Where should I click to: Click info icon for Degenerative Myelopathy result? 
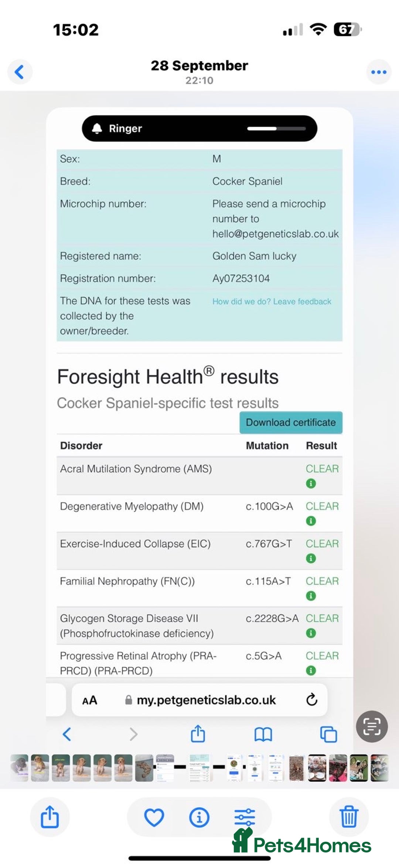click(311, 521)
